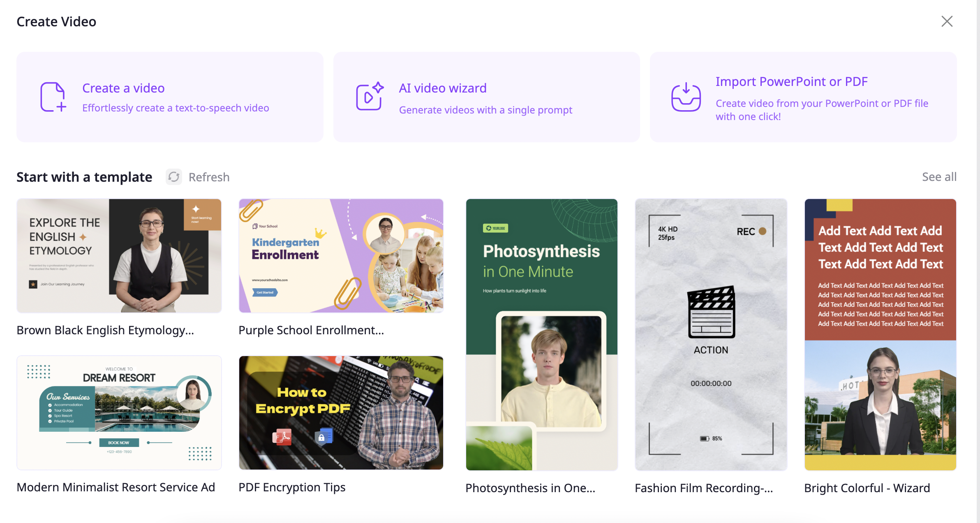Open Brown Black English Etymology template thumbnail
Viewport: 980px width, 523px height.
119,256
